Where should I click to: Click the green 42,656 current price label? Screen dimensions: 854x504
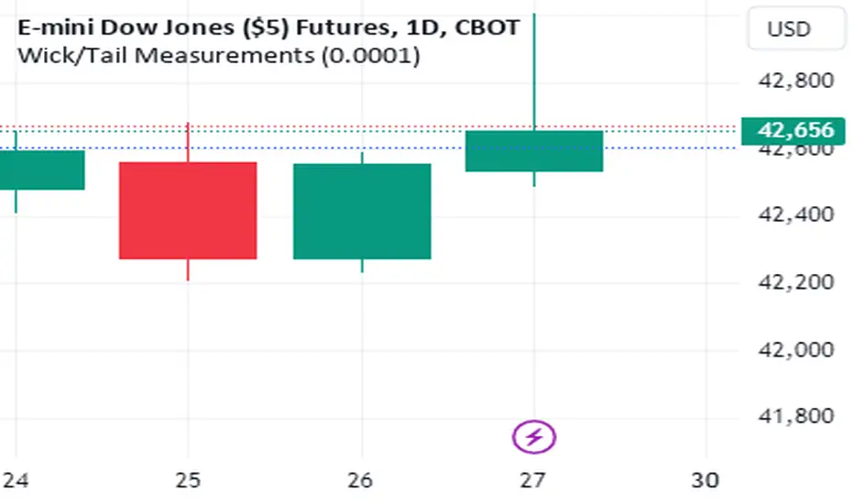[794, 130]
